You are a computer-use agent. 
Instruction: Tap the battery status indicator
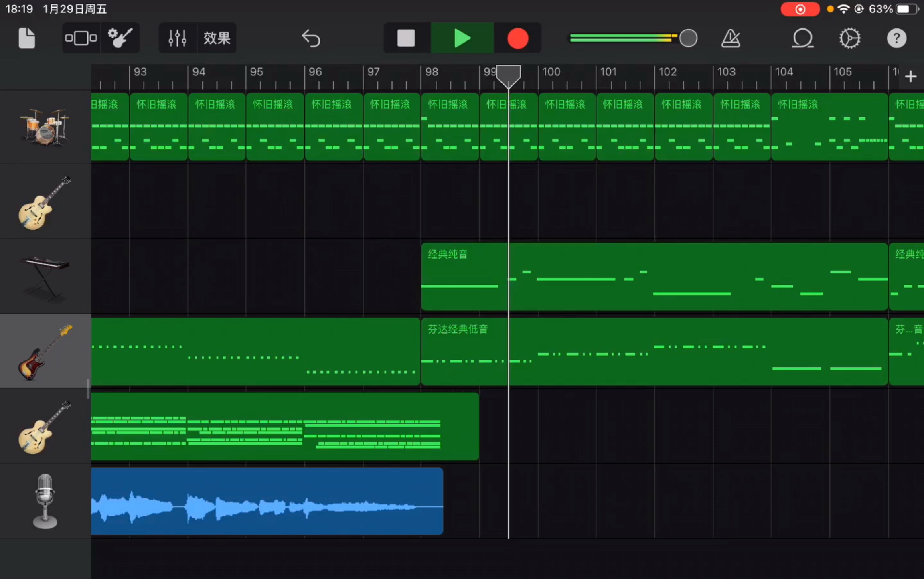point(907,9)
